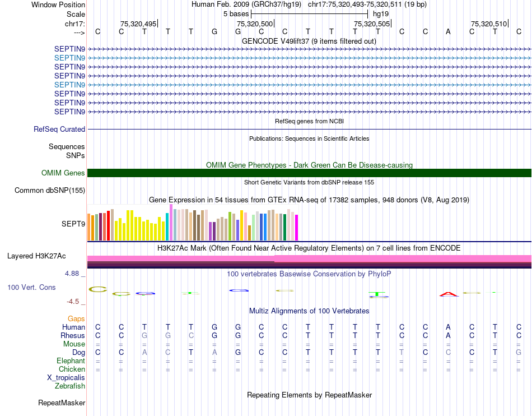Image resolution: width=532 pixels, height=416 pixels.
Task: Open RefSeq genes from NCBI track title
Action: pyautogui.click(x=310, y=121)
